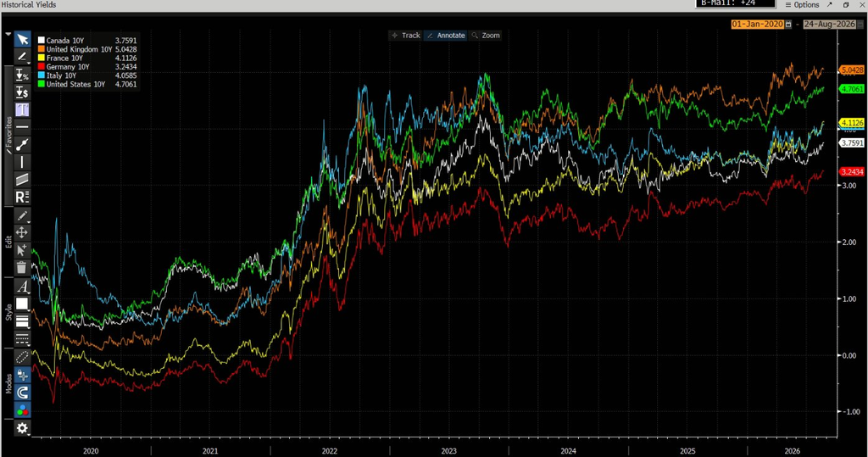Image resolution: width=868 pixels, height=457 pixels.
Task: Open the Options menu
Action: pyautogui.click(x=802, y=4)
